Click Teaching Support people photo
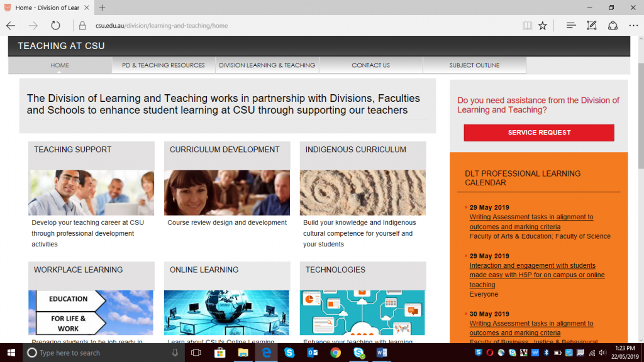Image resolution: width=644 pixels, height=362 pixels. click(91, 193)
